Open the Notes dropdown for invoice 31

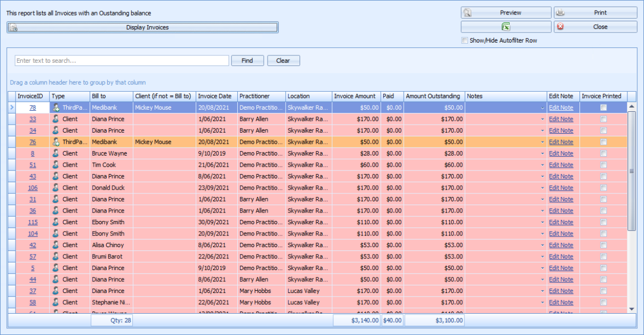pos(543,199)
